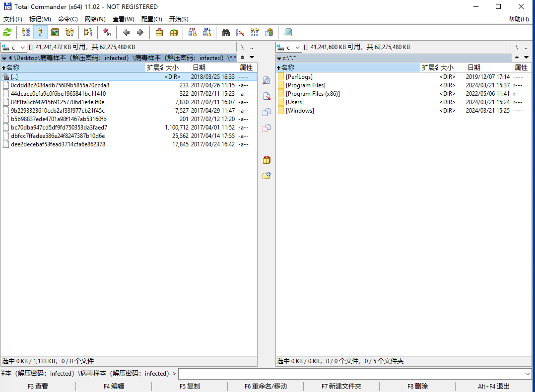This screenshot has height=392, width=535.
Task: Open the 查看(W) menu
Action: click(x=124, y=19)
